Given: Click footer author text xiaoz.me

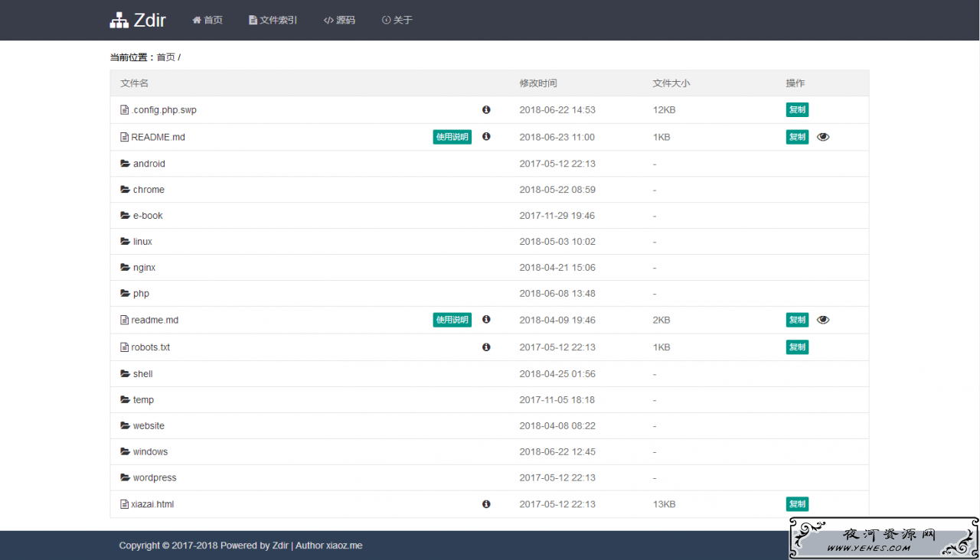Looking at the screenshot, I should (344, 545).
